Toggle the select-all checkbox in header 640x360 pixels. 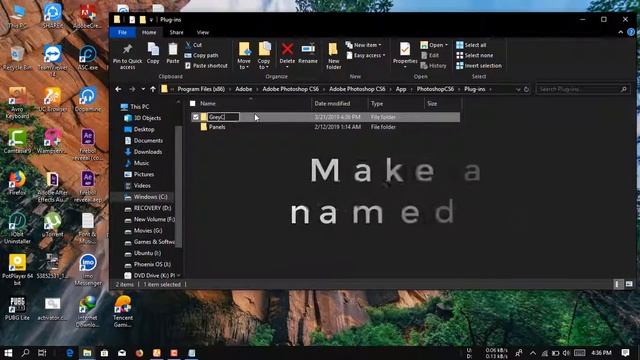193,104
